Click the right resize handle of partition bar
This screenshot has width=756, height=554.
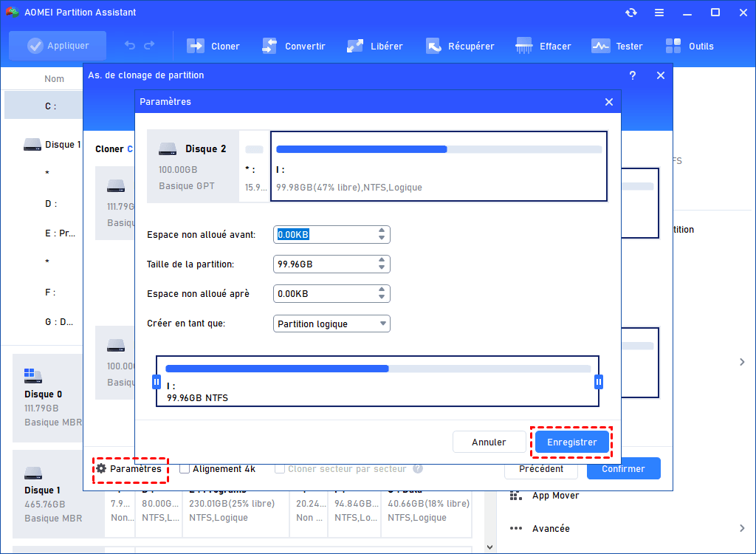pyautogui.click(x=598, y=382)
